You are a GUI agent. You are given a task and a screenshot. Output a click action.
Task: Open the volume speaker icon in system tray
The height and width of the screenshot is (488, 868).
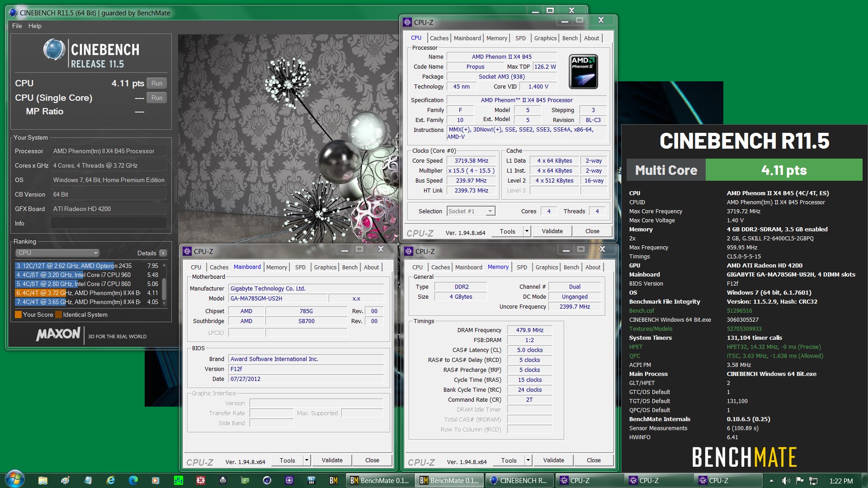point(786,481)
